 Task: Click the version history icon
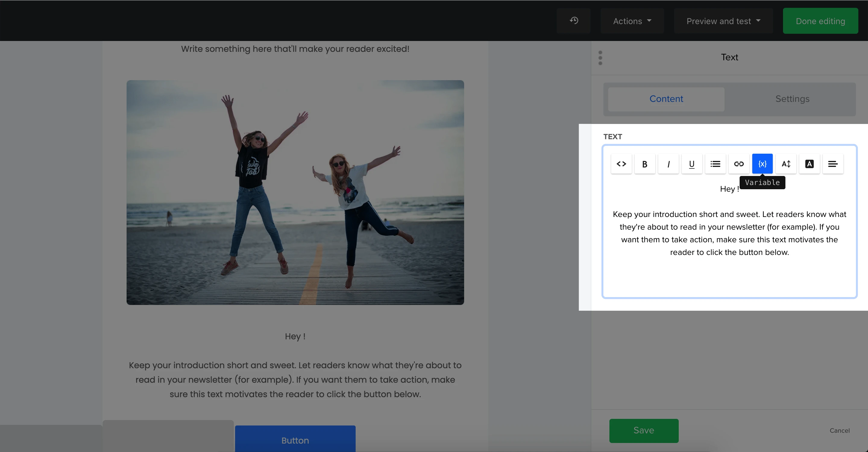pyautogui.click(x=574, y=21)
